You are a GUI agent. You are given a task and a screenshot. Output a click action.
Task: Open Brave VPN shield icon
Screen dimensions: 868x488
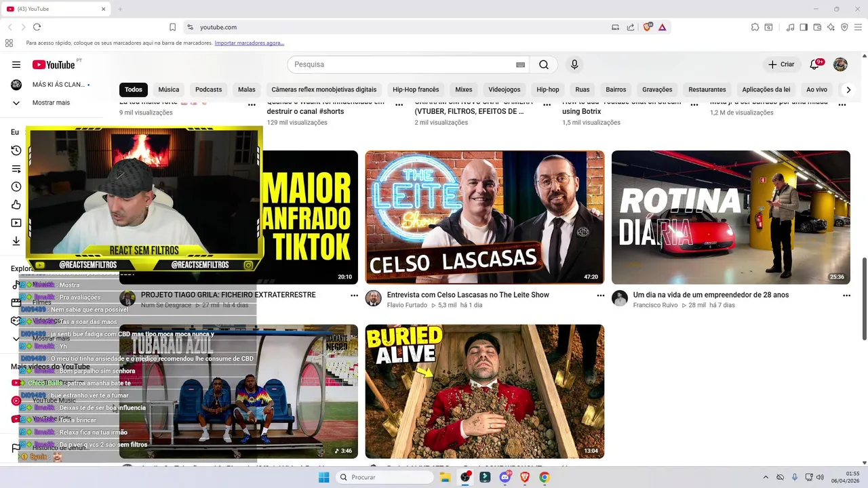tap(844, 27)
